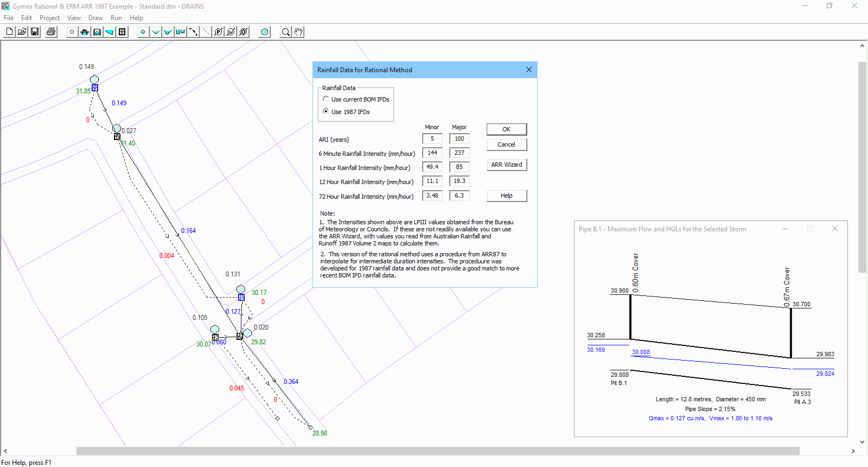The width and height of the screenshot is (868, 467).
Task: Edit Minor 72 Hour Rainfall Intensity field
Action: click(x=432, y=195)
